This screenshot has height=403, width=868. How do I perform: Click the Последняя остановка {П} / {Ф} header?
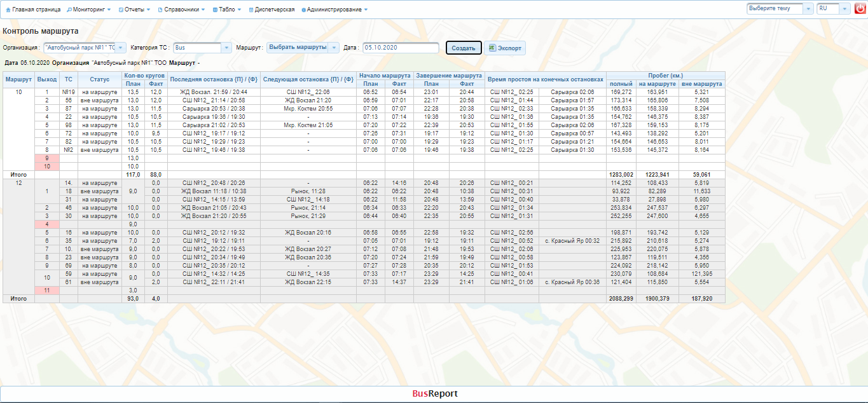pyautogui.click(x=214, y=79)
